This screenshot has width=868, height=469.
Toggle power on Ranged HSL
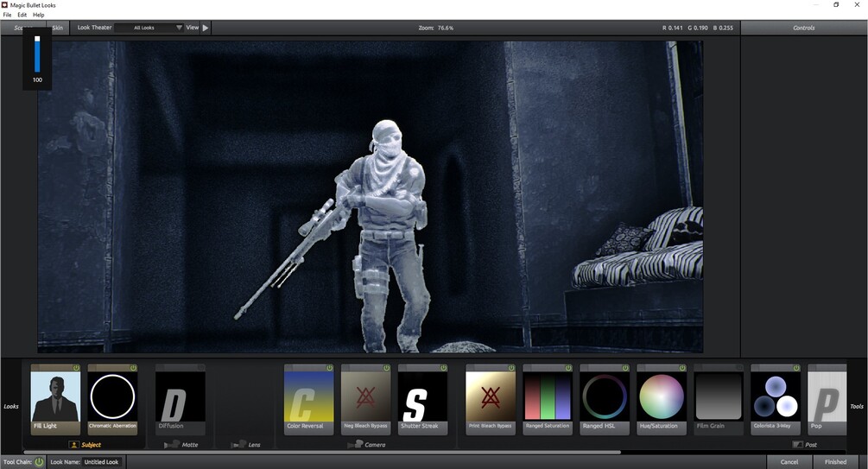click(x=625, y=368)
